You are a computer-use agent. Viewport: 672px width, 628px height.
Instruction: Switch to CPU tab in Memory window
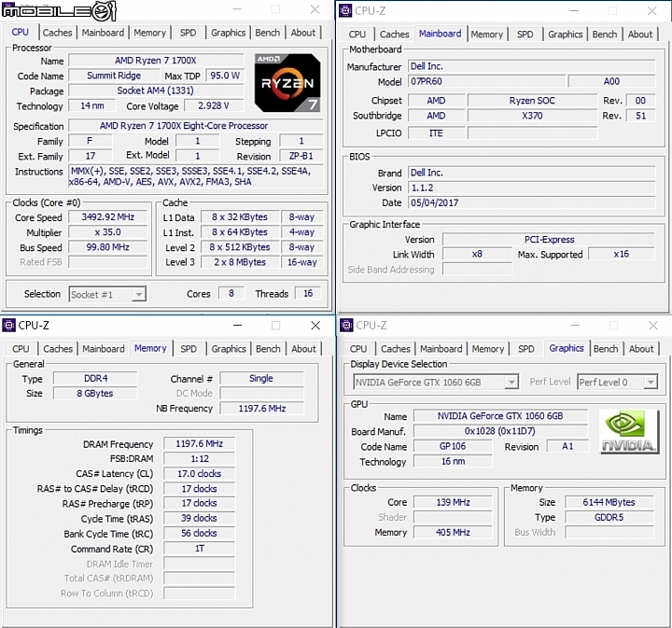point(21,349)
